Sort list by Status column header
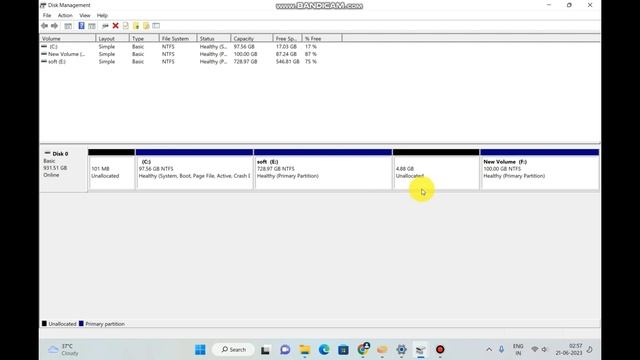Screen dimensions: 640x360 tap(214, 38)
